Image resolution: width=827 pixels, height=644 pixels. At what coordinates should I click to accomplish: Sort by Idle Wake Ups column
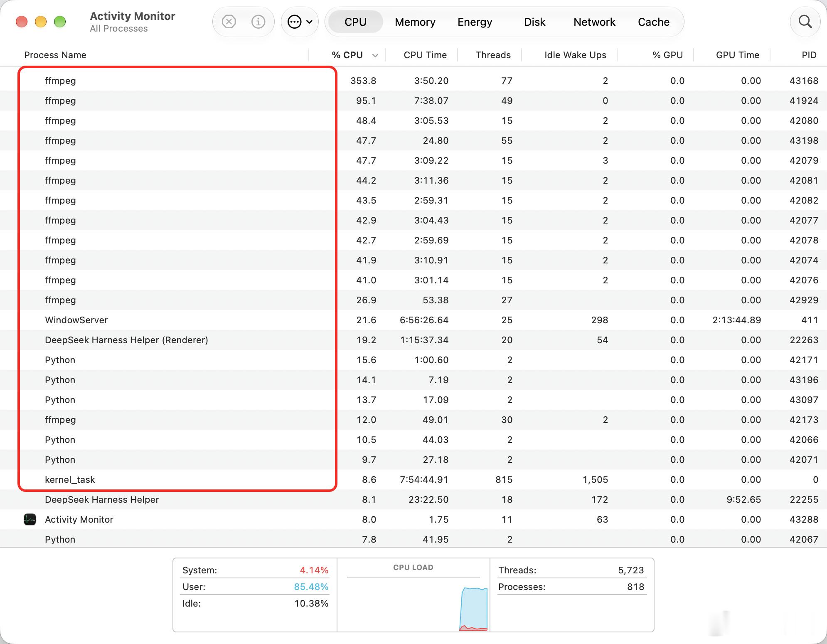pyautogui.click(x=575, y=55)
